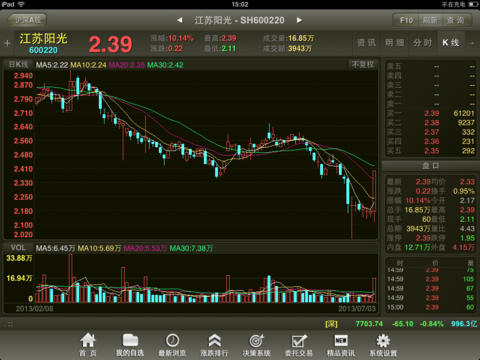The image size is (480, 360).
Task: Tap the 买一 bid volume 61201
Action: coord(464,114)
